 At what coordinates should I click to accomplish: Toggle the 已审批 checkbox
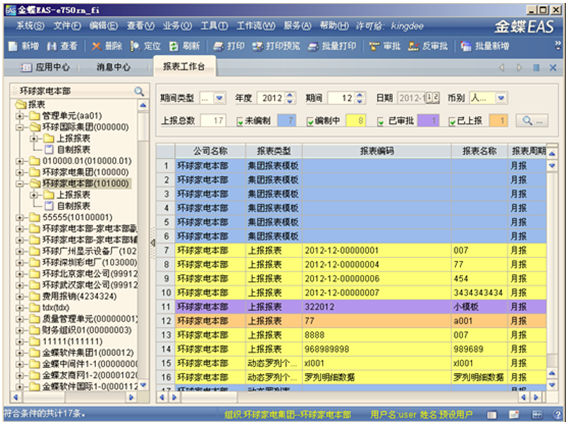[x=380, y=122]
